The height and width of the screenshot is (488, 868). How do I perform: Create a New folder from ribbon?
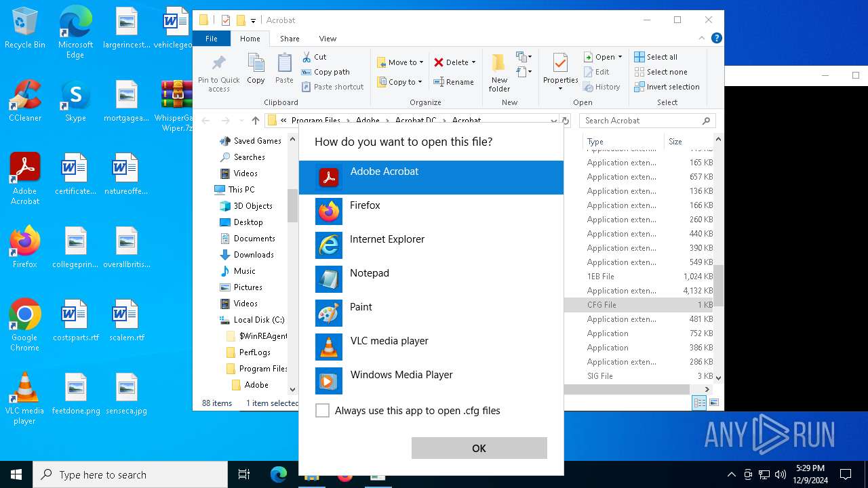pyautogui.click(x=499, y=73)
